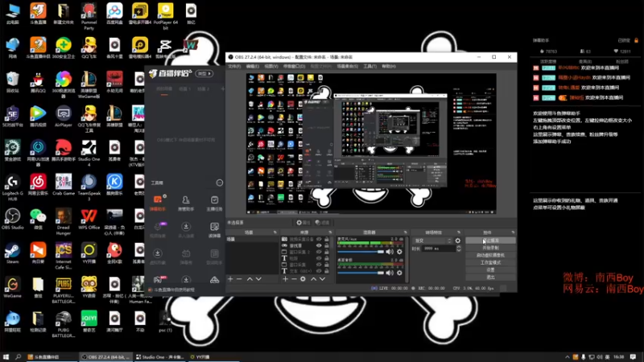Toggle visibility of the 文本 (GDI+) source
The width and height of the screenshot is (644, 362).
(319, 271)
